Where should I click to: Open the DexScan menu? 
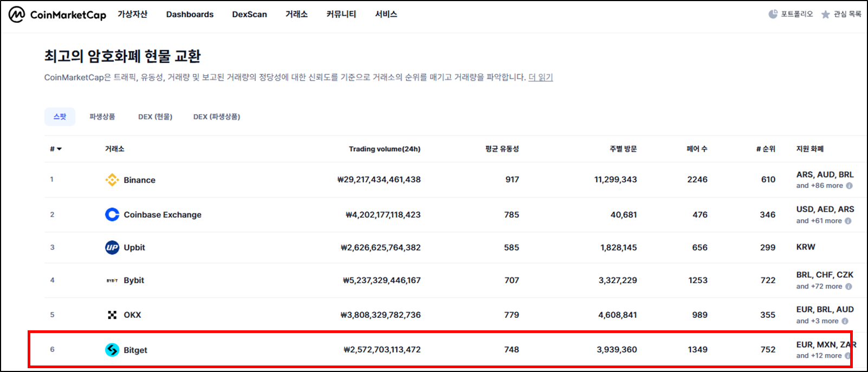pyautogui.click(x=249, y=15)
